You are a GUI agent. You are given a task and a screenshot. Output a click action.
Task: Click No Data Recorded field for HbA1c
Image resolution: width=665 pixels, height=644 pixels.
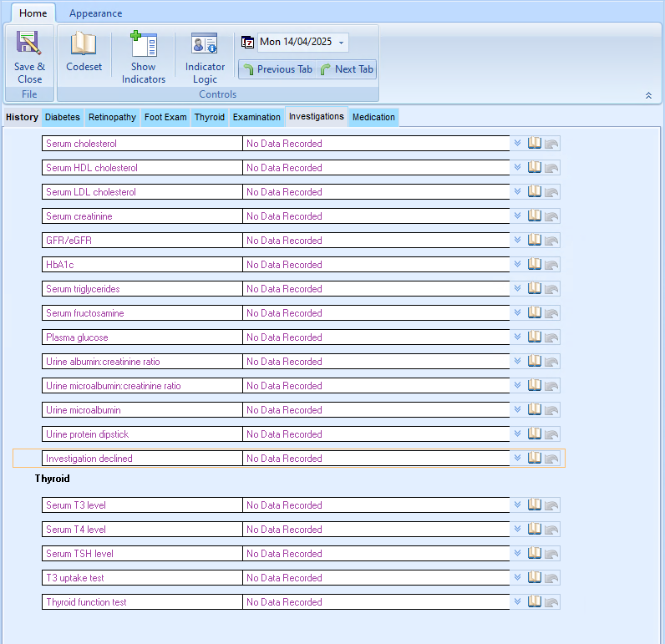(x=376, y=265)
